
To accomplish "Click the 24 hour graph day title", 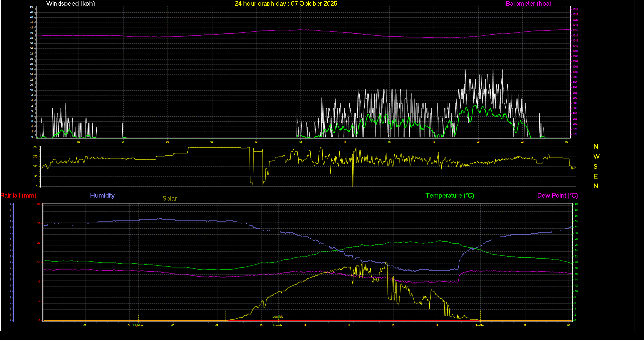I will coord(286,4).
